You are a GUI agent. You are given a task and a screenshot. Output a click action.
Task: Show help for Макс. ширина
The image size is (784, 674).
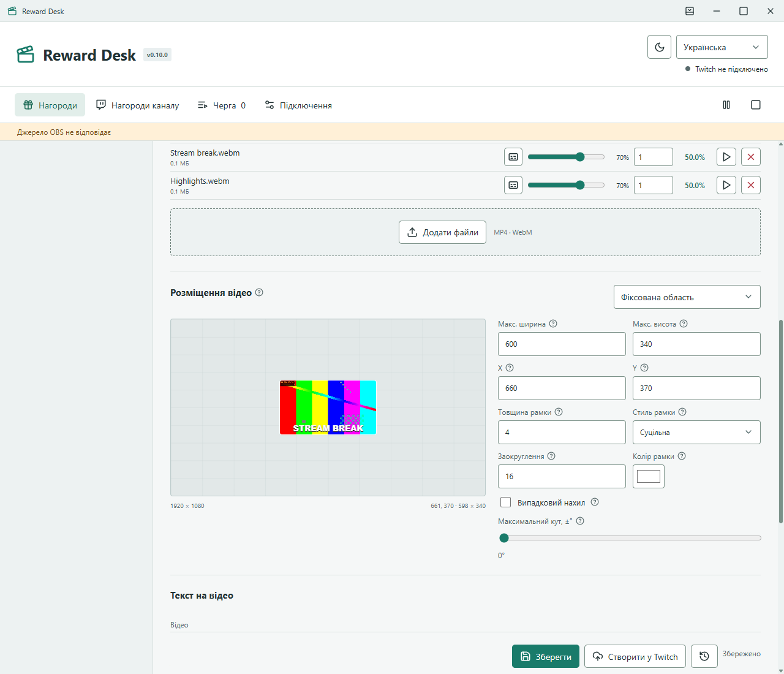553,324
